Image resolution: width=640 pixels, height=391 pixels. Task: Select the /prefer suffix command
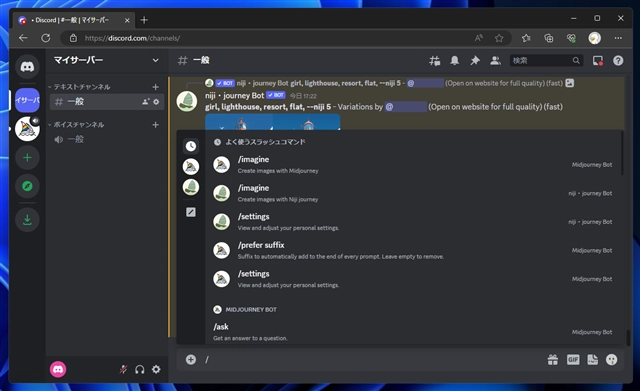click(413, 251)
